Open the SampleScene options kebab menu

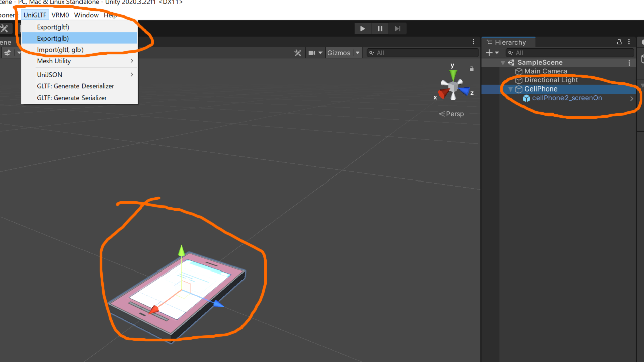coord(629,63)
